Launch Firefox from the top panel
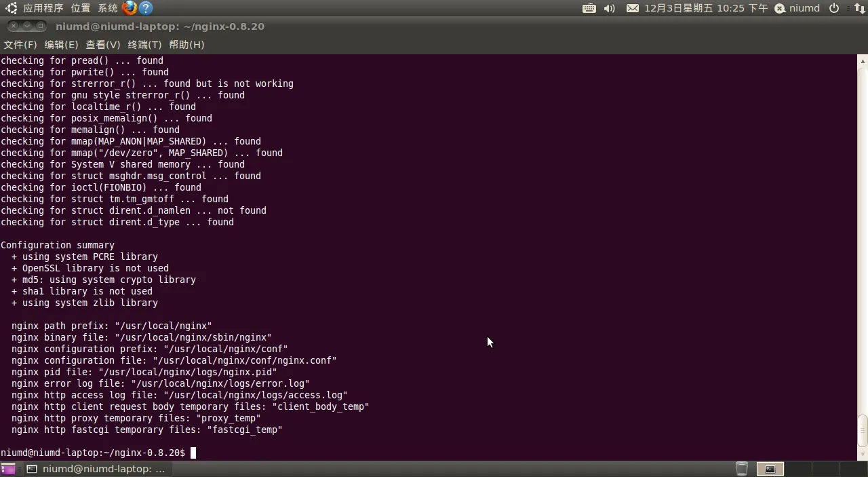This screenshot has height=477, width=868. [130, 8]
